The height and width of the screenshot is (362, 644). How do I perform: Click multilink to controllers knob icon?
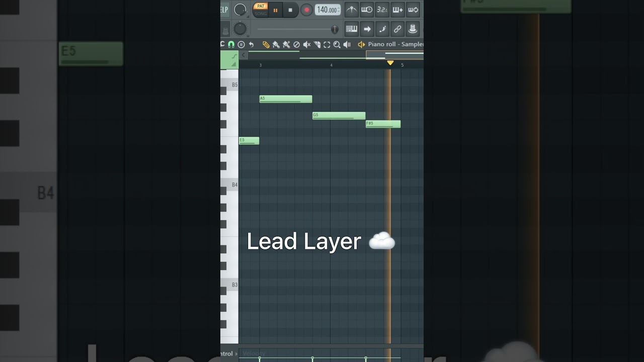pos(413,29)
